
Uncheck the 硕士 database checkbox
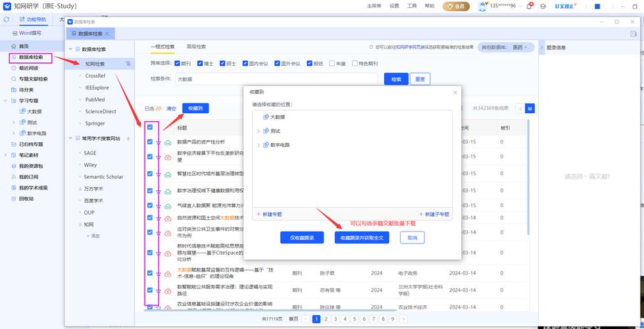pyautogui.click(x=222, y=63)
